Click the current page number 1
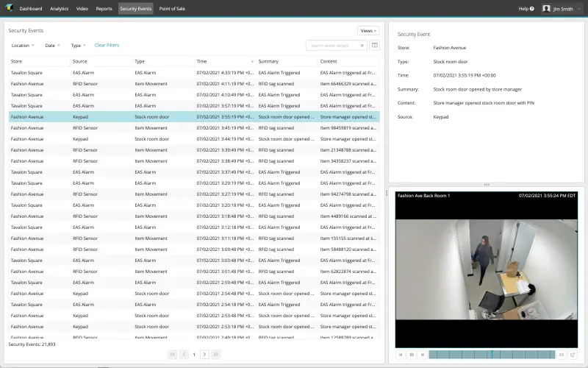The height and width of the screenshot is (368, 588). (194, 355)
